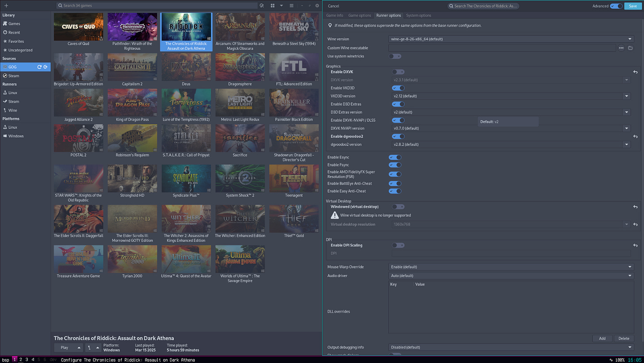
Task: Click the search filter toggle icon beside search
Action: (262, 6)
